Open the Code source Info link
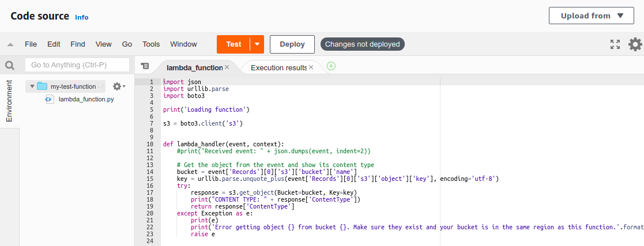Screen dimensions: 644x246 (82, 17)
